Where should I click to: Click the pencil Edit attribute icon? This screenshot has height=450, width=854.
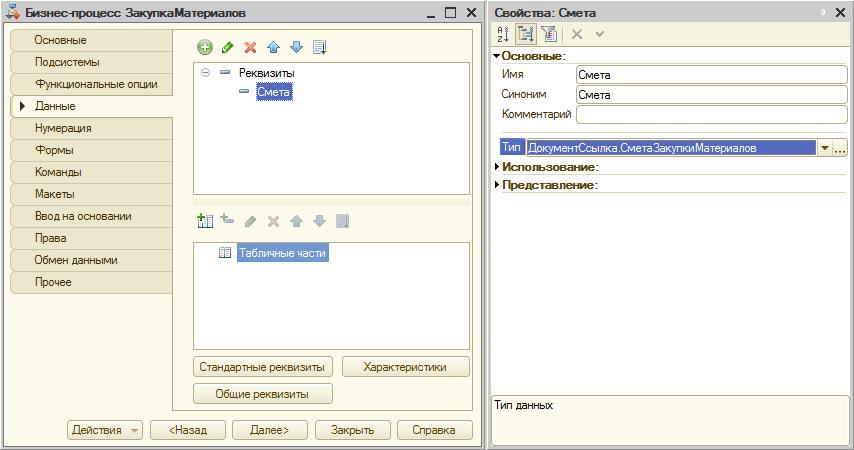[x=228, y=47]
